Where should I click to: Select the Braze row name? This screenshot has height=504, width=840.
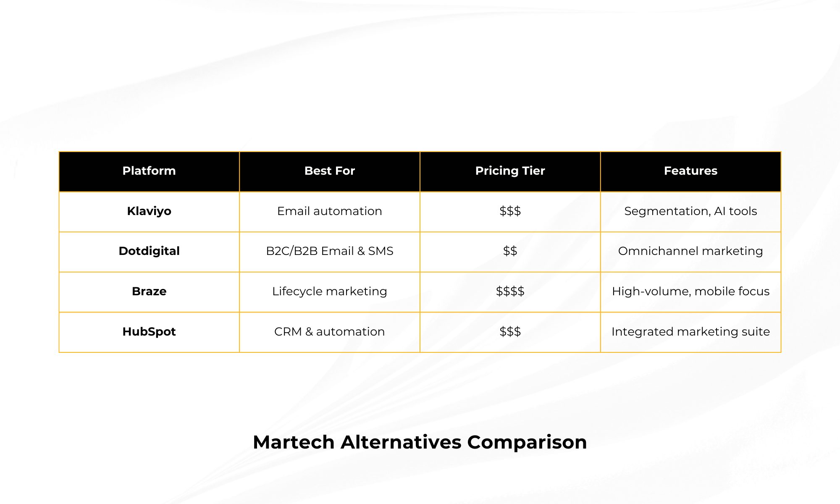tap(149, 291)
